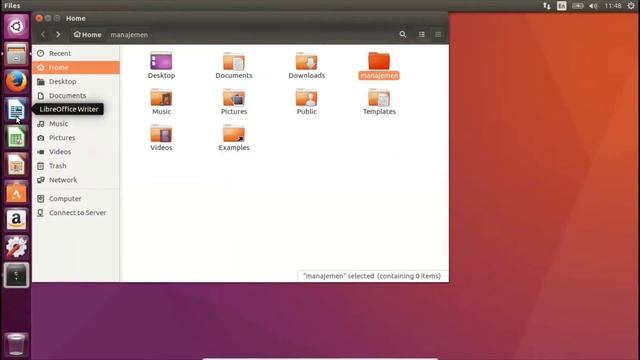This screenshot has height=360, width=640.
Task: Open the Pictures folder in file view
Action: pyautogui.click(x=233, y=98)
